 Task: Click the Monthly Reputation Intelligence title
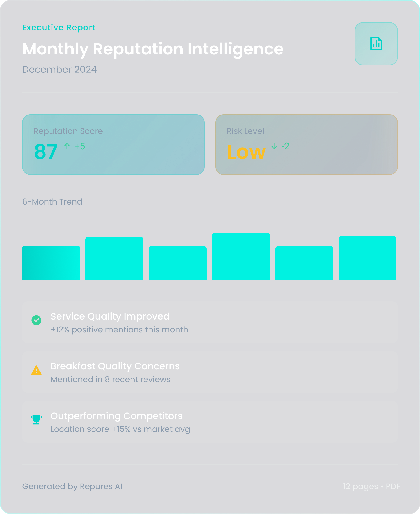click(x=153, y=49)
